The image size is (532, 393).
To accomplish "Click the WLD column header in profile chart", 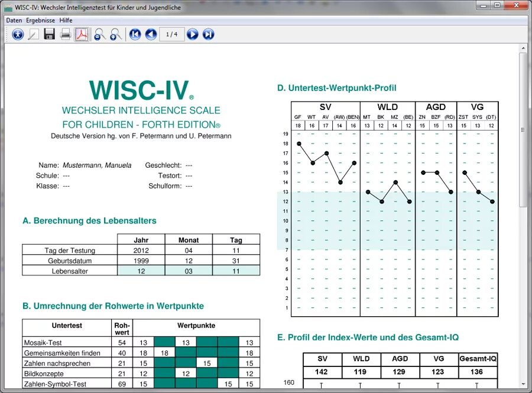I will click(x=387, y=107).
